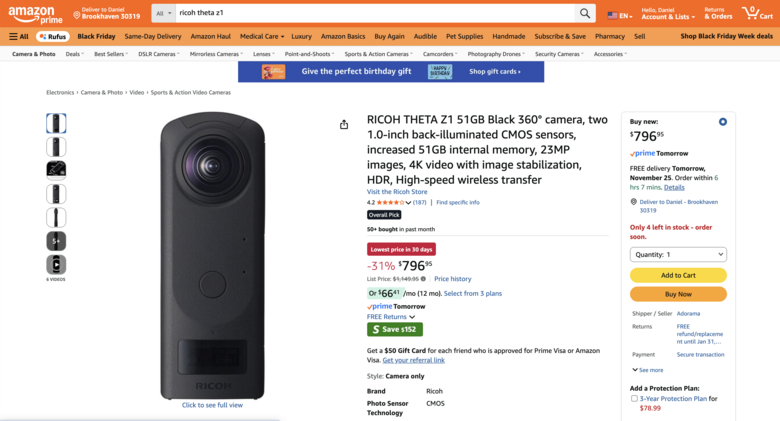Image resolution: width=780 pixels, height=421 pixels.
Task: Open the Quantity dropdown
Action: pyautogui.click(x=678, y=254)
